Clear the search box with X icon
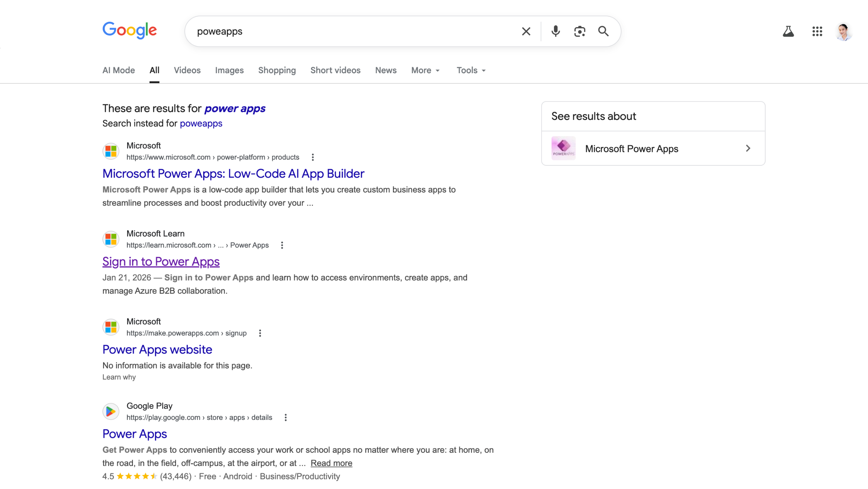The height and width of the screenshot is (489, 868). 526,32
